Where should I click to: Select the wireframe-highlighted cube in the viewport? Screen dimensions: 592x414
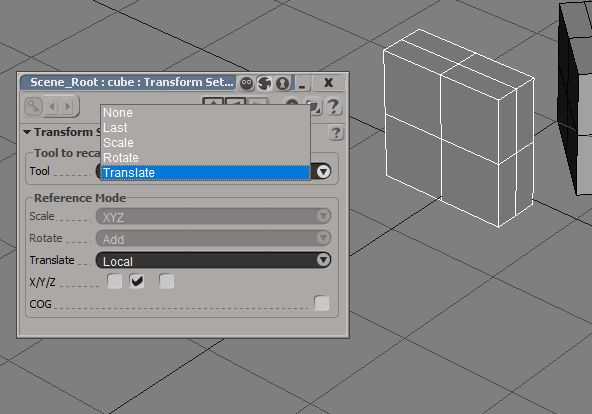[459, 128]
